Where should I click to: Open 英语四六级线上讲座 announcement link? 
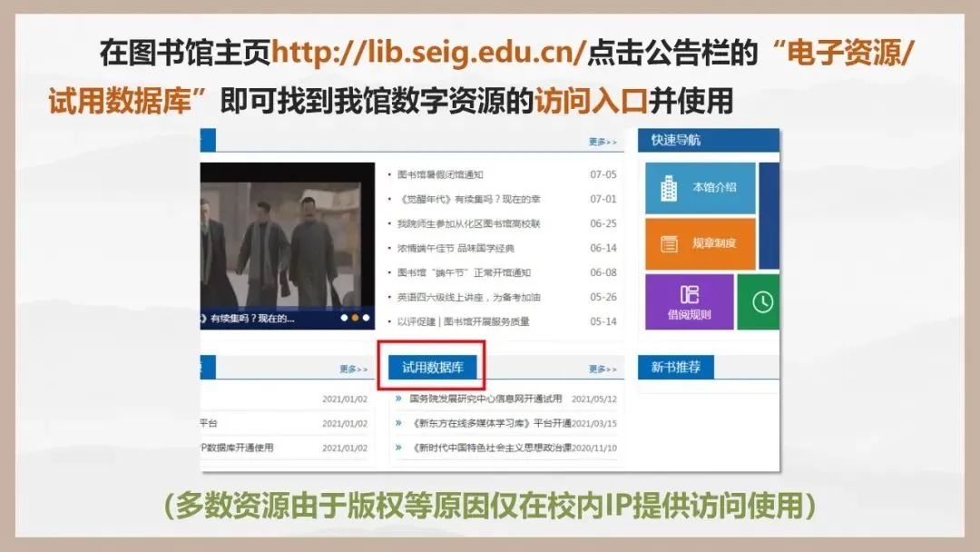pos(468,297)
